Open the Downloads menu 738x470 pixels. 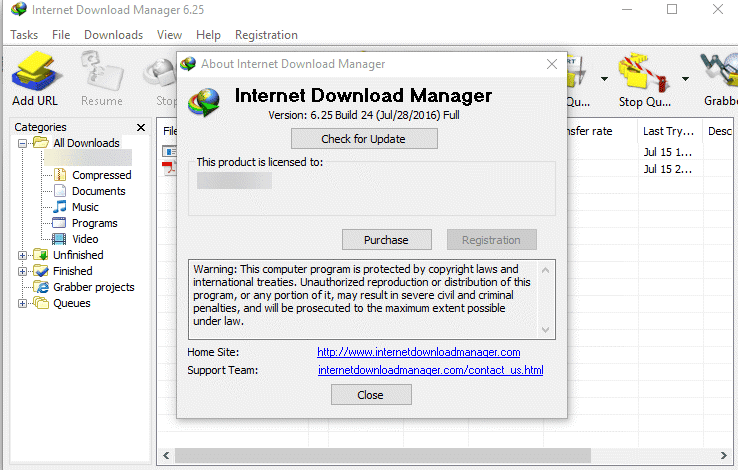113,35
